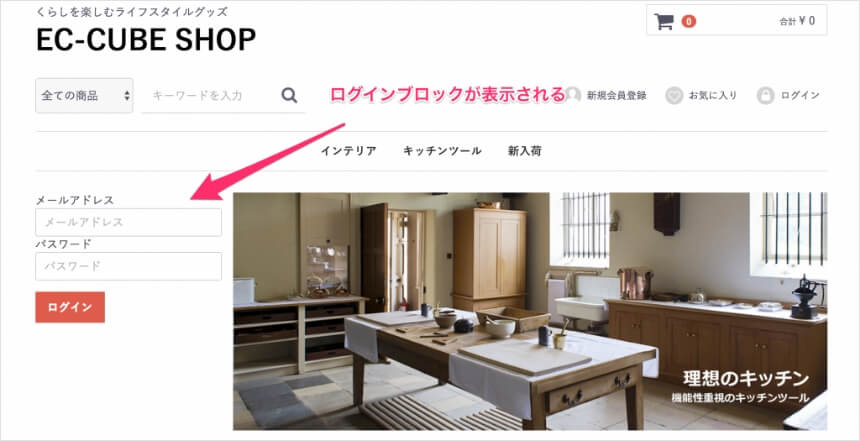Screen dimensions: 860x441
Task: Open the 新入荷 menu item
Action: pyautogui.click(x=525, y=151)
